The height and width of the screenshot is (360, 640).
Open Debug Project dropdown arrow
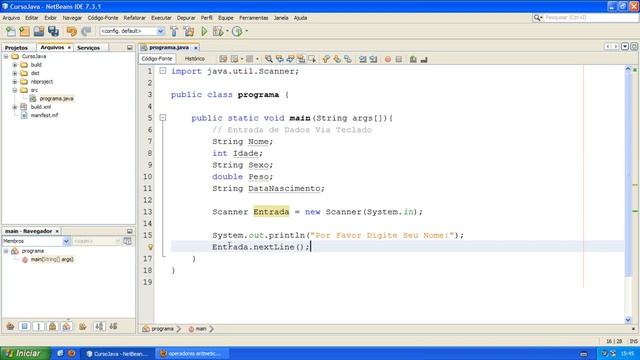coord(227,31)
